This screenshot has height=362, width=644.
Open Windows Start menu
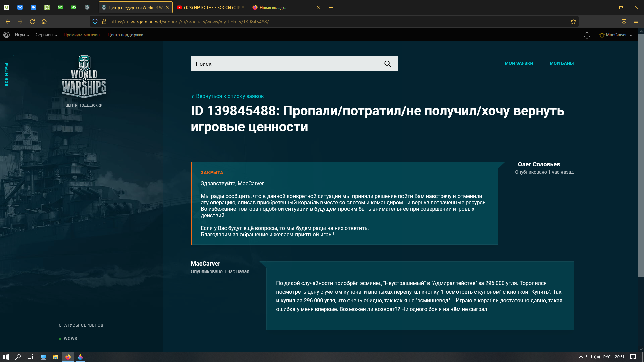click(x=6, y=357)
